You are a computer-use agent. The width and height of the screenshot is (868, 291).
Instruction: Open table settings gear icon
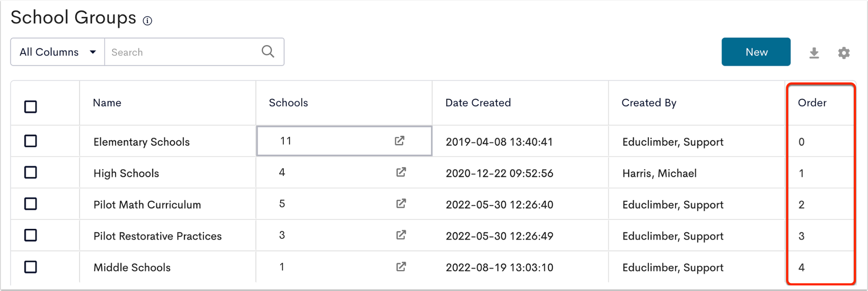click(x=844, y=53)
